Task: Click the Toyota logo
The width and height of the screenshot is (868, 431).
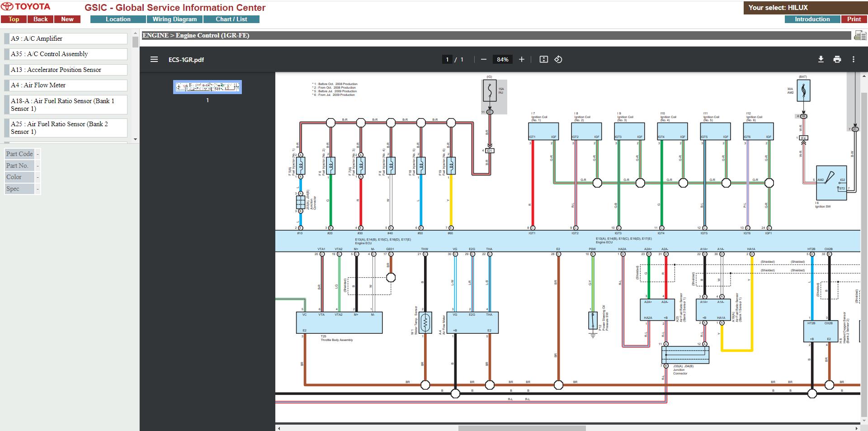Action: pos(26,7)
